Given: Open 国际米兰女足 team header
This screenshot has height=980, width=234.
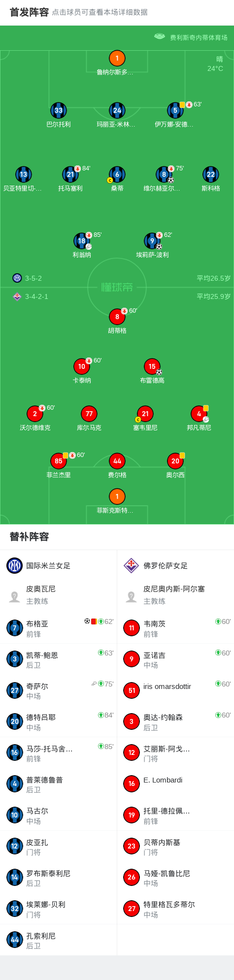Looking at the screenshot, I should pyautogui.click(x=59, y=566).
